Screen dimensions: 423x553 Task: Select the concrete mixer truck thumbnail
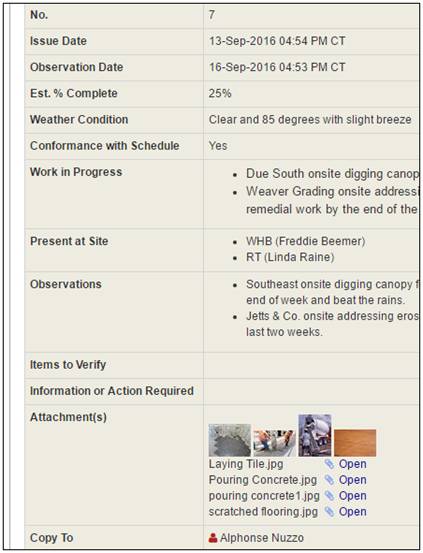click(x=315, y=436)
